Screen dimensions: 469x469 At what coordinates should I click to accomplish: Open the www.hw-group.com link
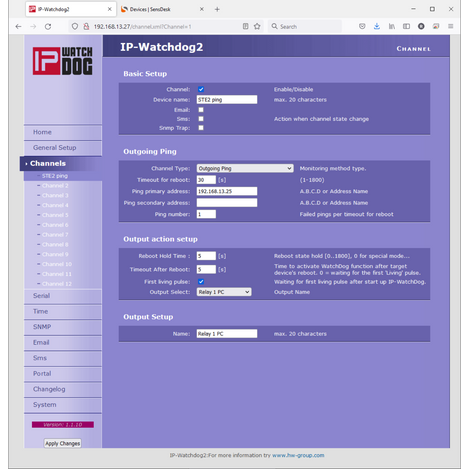pyautogui.click(x=298, y=455)
